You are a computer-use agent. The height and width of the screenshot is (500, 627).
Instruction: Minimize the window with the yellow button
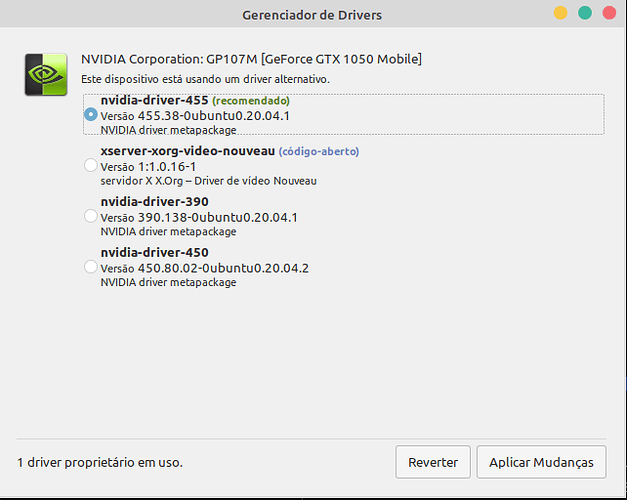(x=561, y=14)
